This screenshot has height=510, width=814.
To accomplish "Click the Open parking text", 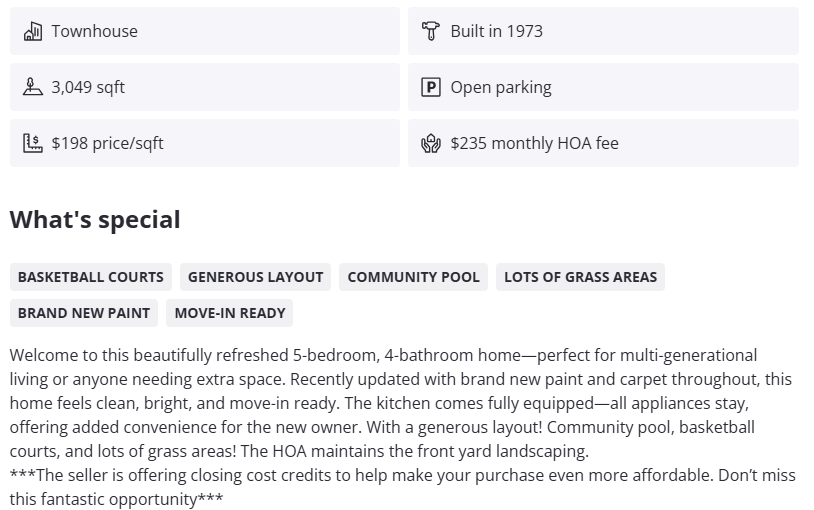I will 500,87.
